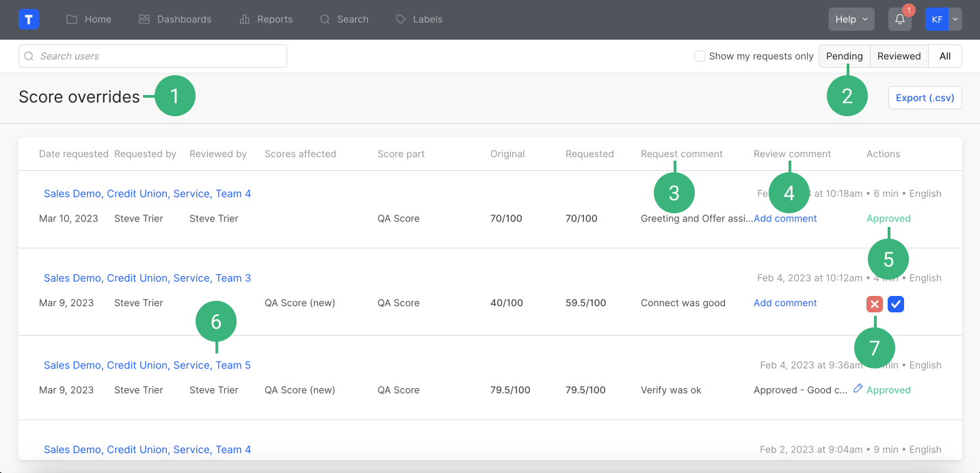This screenshot has height=473, width=980.
Task: Click the blue T app logo
Action: [x=29, y=19]
